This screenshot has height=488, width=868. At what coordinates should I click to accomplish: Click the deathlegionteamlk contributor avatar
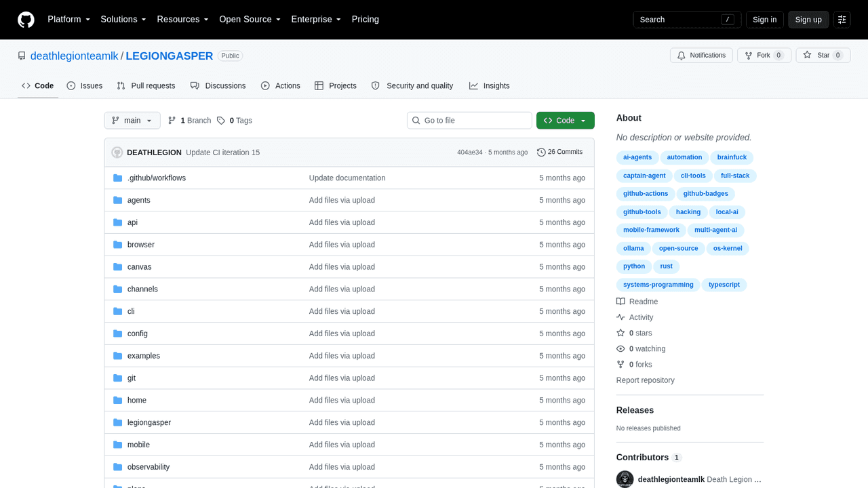(625, 479)
